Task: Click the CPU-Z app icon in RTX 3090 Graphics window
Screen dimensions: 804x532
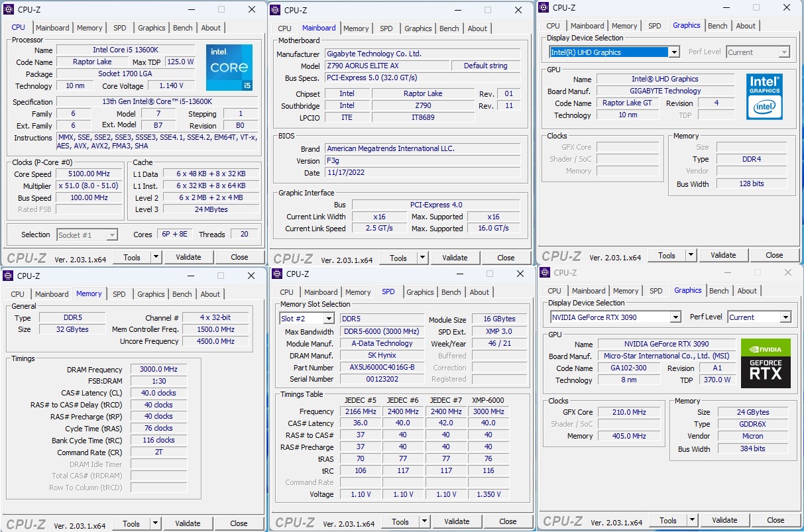Action: (x=546, y=272)
